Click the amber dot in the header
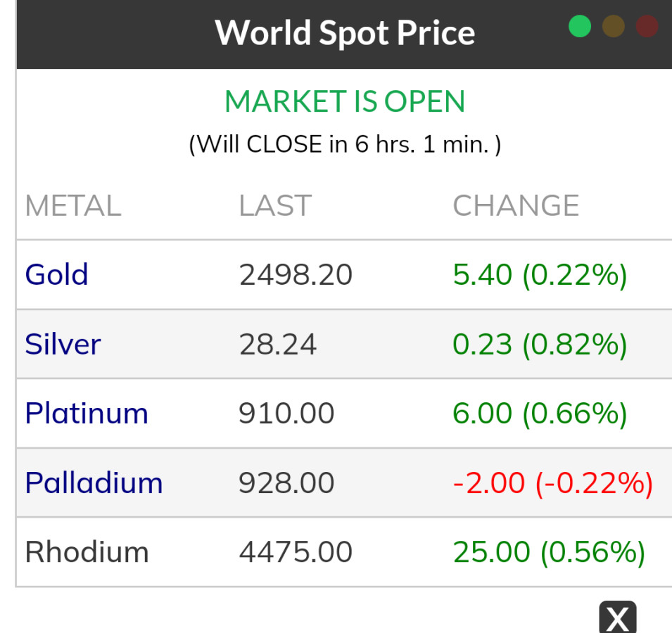 614,27
